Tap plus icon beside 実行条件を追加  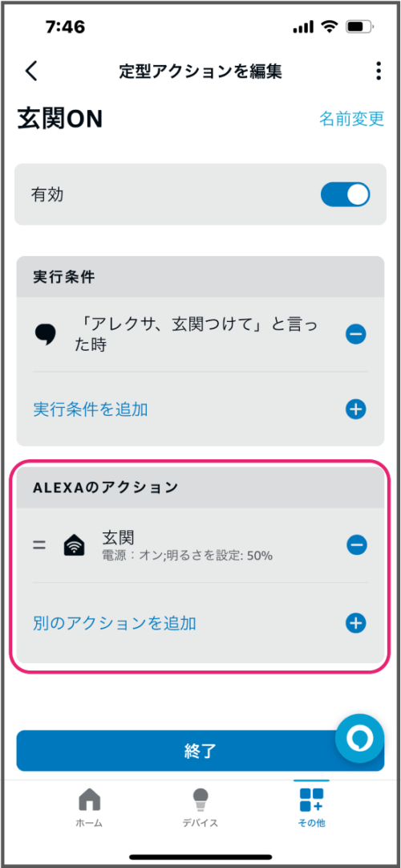pyautogui.click(x=356, y=409)
